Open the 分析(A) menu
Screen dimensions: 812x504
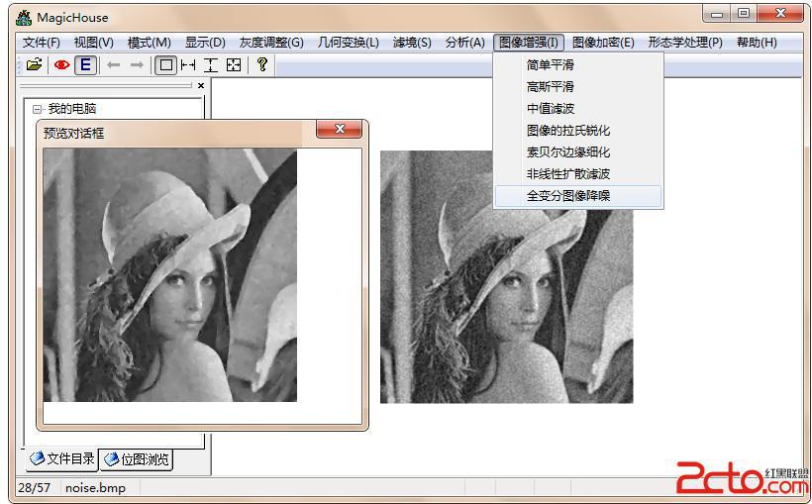point(465,43)
